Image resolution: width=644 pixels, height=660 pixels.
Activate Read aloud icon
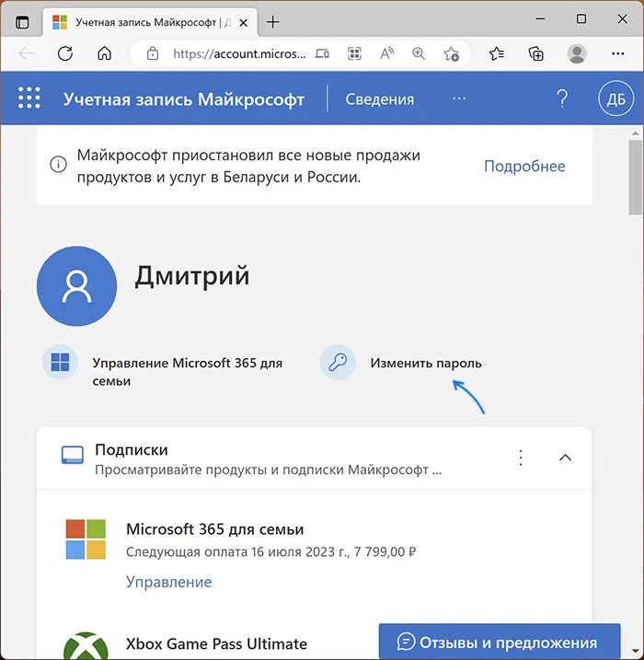(x=386, y=53)
